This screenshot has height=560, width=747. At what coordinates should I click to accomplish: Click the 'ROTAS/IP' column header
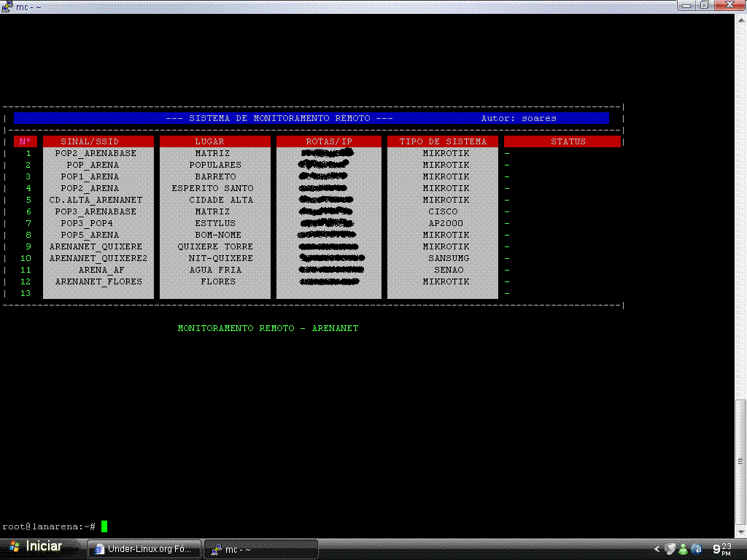pyautogui.click(x=329, y=141)
